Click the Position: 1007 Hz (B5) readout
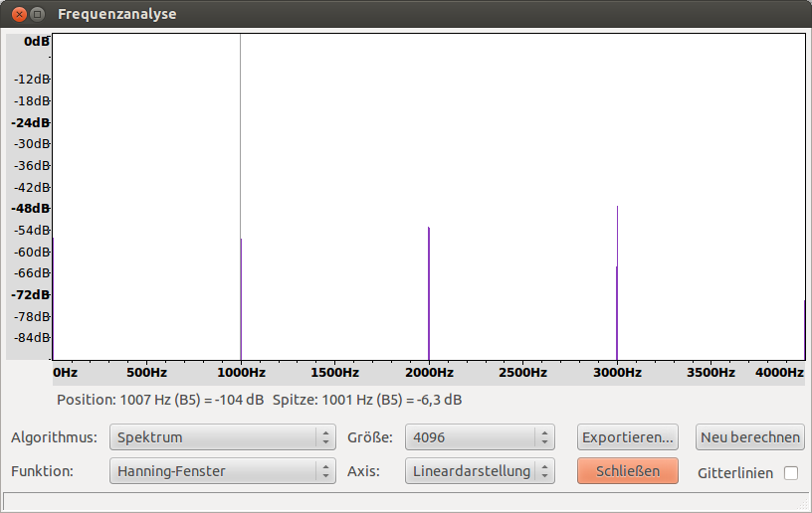This screenshot has width=812, height=513. [160, 401]
